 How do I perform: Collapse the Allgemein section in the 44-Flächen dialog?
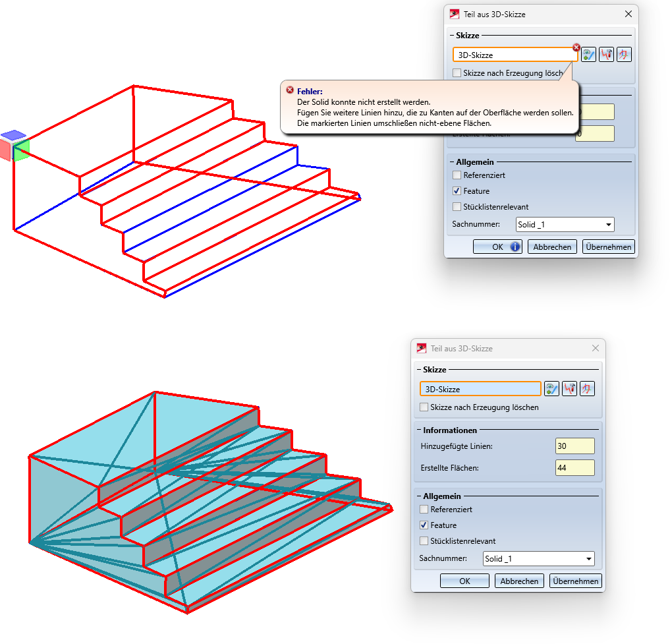coord(419,496)
